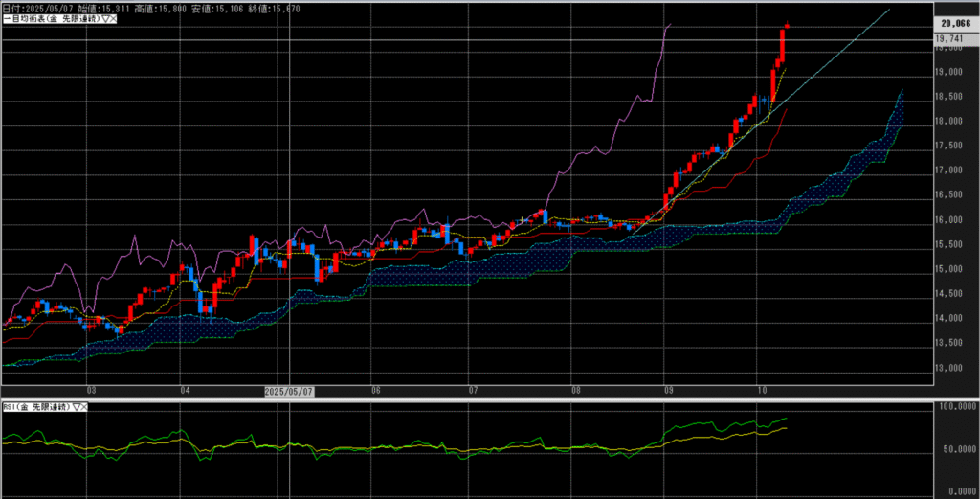Click the purple lagging span line peak
Screen dimensions: 980x499
coord(668,26)
